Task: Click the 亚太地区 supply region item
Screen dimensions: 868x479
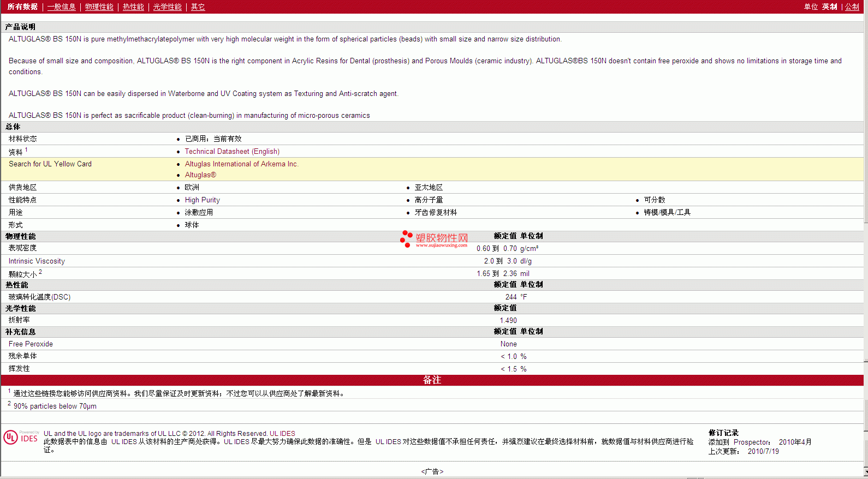Action: pos(429,187)
